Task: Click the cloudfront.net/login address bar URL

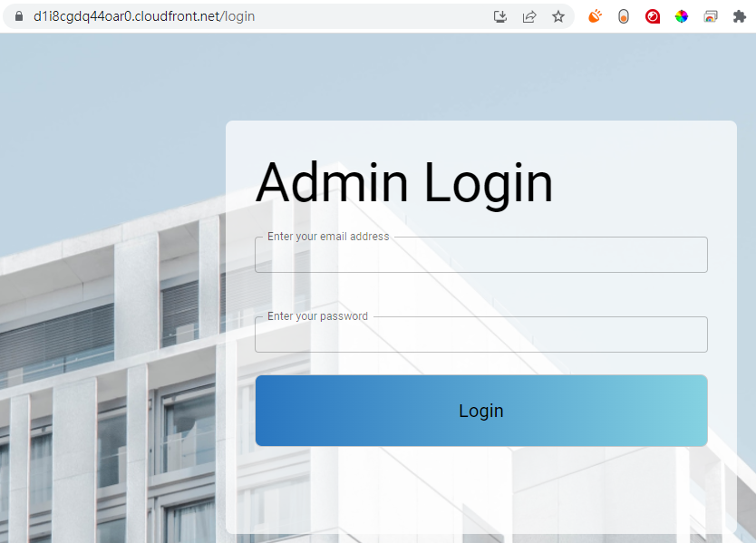Action: pos(144,16)
